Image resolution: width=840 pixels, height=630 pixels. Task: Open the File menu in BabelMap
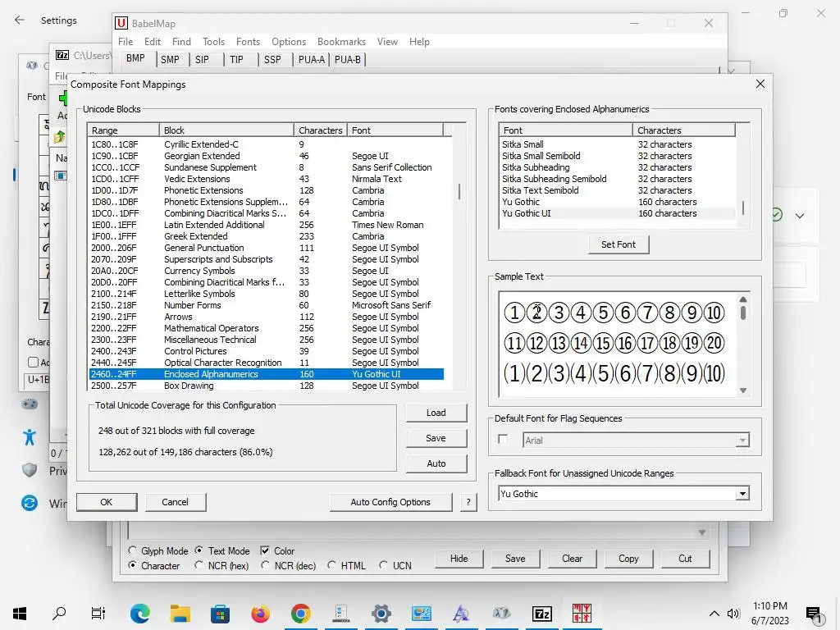126,41
